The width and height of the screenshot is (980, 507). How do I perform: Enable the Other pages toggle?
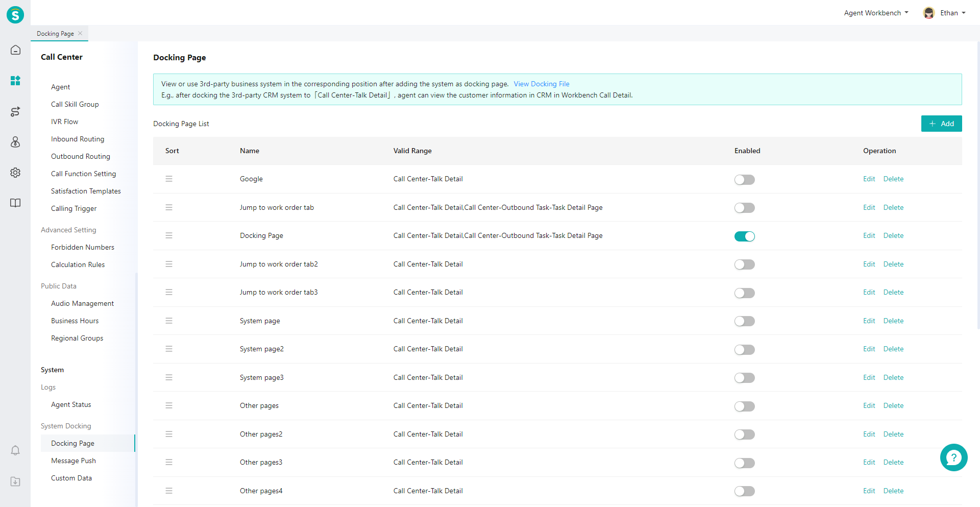pyautogui.click(x=745, y=406)
